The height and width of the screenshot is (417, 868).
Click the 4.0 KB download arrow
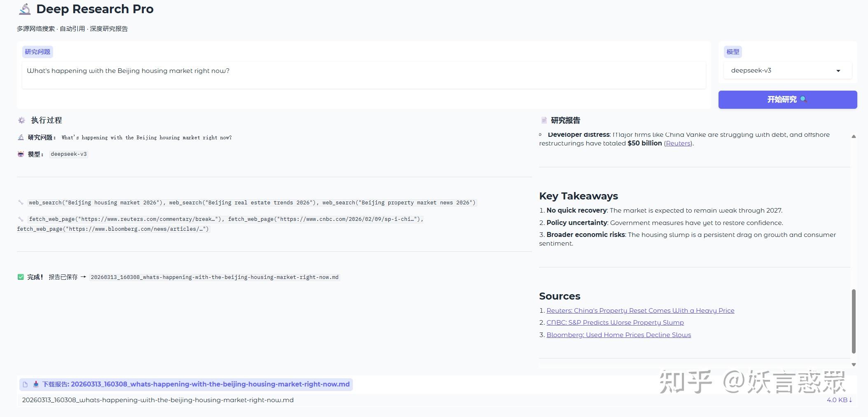coord(839,400)
